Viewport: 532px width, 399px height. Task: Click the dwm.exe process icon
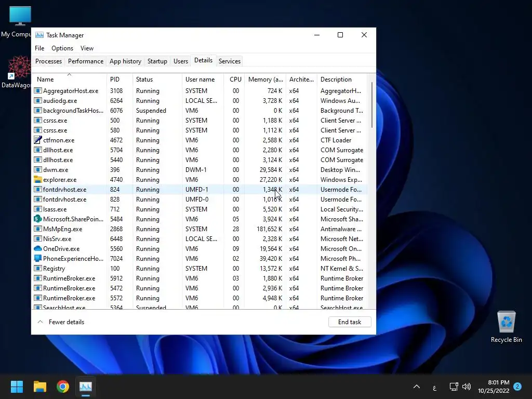[x=37, y=170]
